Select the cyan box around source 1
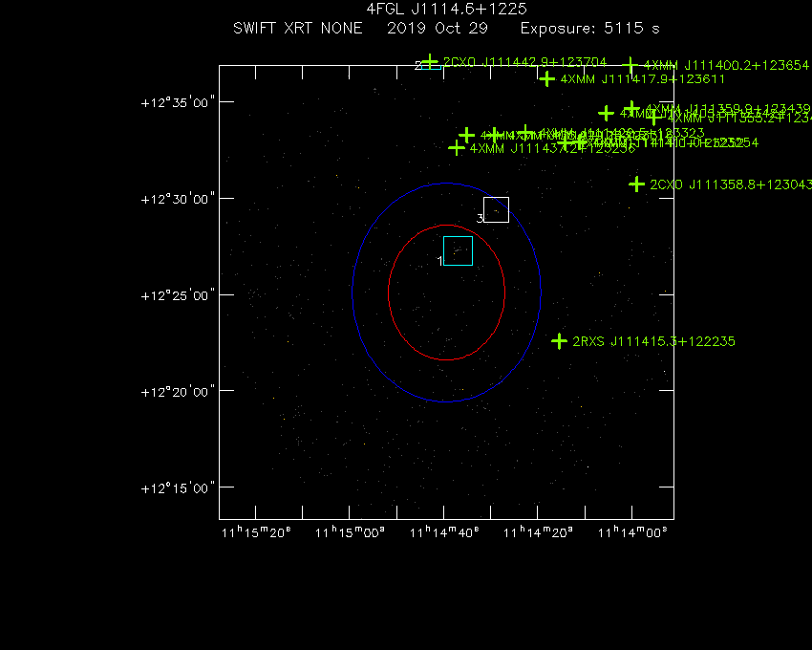812x650 pixels. (x=458, y=250)
